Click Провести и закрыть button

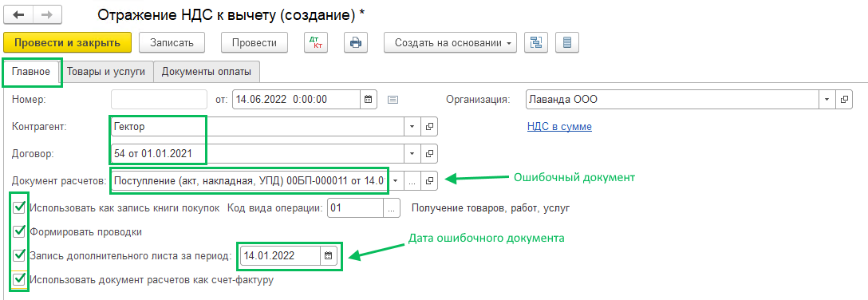[68, 42]
